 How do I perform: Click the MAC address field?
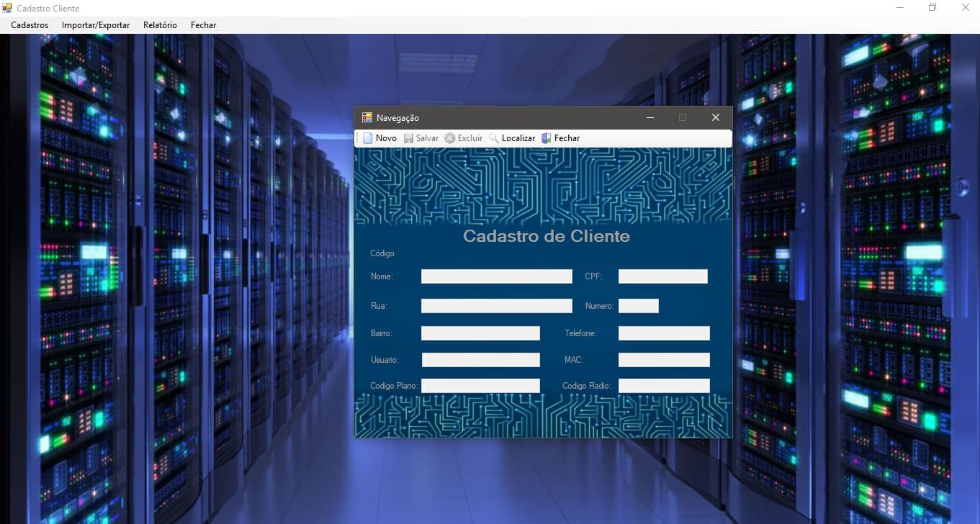coord(663,359)
